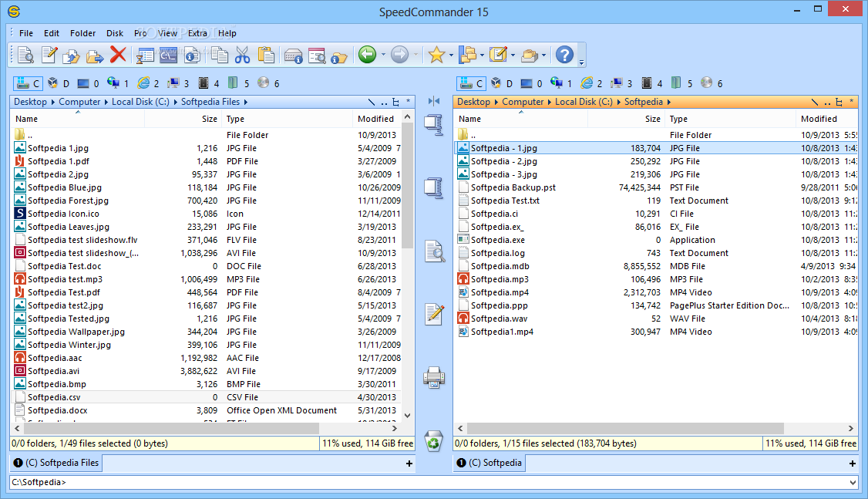Click the printer icon in middle strip

[x=434, y=378]
